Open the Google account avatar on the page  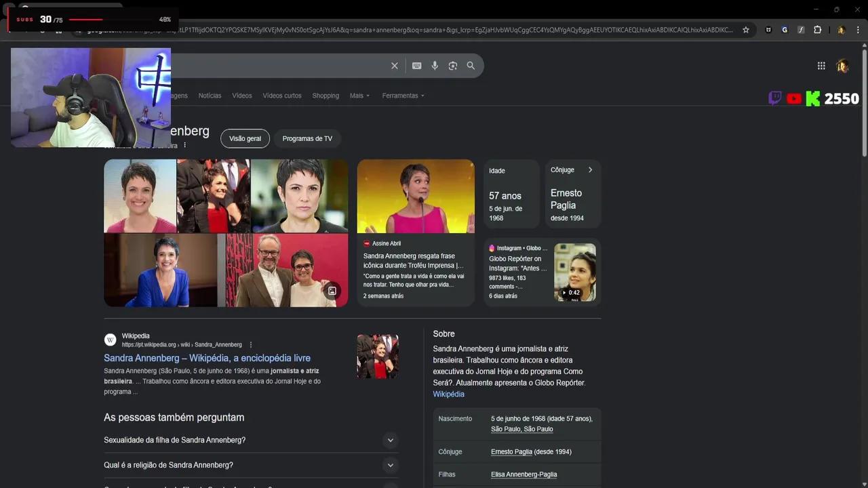point(843,66)
